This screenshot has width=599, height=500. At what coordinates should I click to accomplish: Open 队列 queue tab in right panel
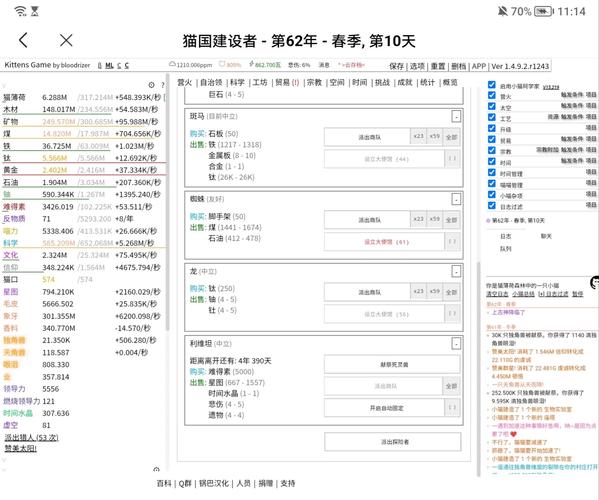[505, 249]
